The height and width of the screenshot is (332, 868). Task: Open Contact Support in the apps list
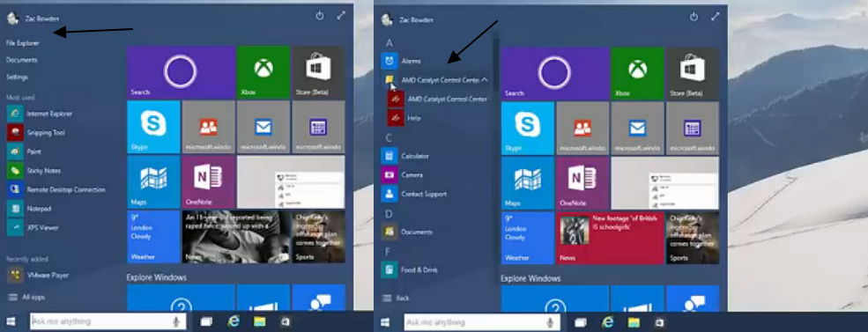[413, 195]
